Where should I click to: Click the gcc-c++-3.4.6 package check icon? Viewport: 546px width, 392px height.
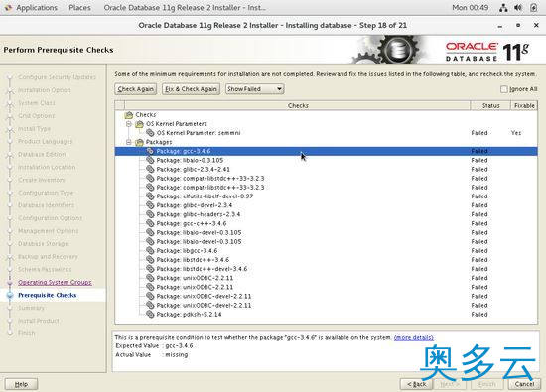(150, 223)
